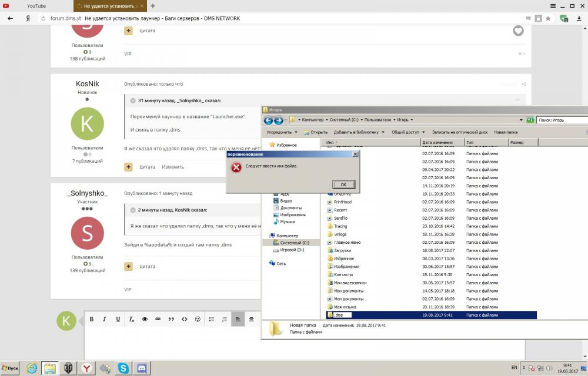
Task: Select Музыка library in the navigation pane
Action: [x=284, y=221]
